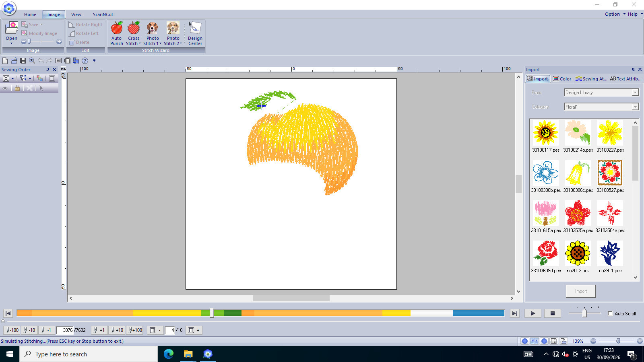The height and width of the screenshot is (362, 644).
Task: Toggle the lock icon in Sewing Order
Action: (x=17, y=88)
